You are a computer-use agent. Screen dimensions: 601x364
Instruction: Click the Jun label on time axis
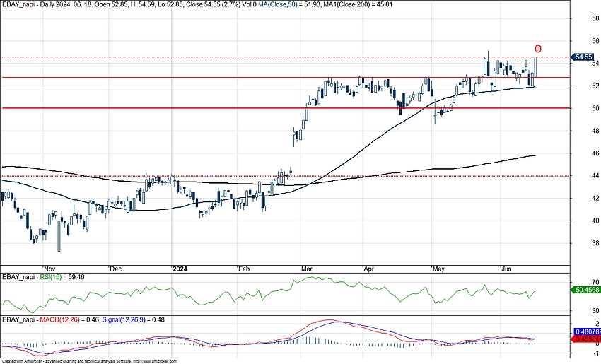(x=507, y=269)
